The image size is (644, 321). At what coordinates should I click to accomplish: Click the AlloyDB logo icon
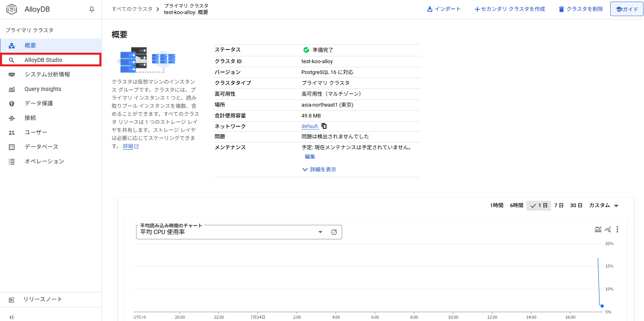pyautogui.click(x=12, y=9)
